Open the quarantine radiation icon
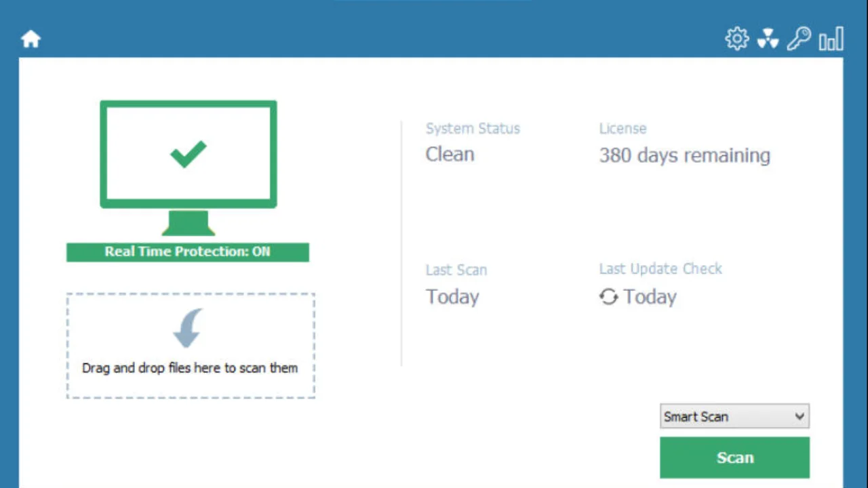This screenshot has width=868, height=488. [768, 39]
